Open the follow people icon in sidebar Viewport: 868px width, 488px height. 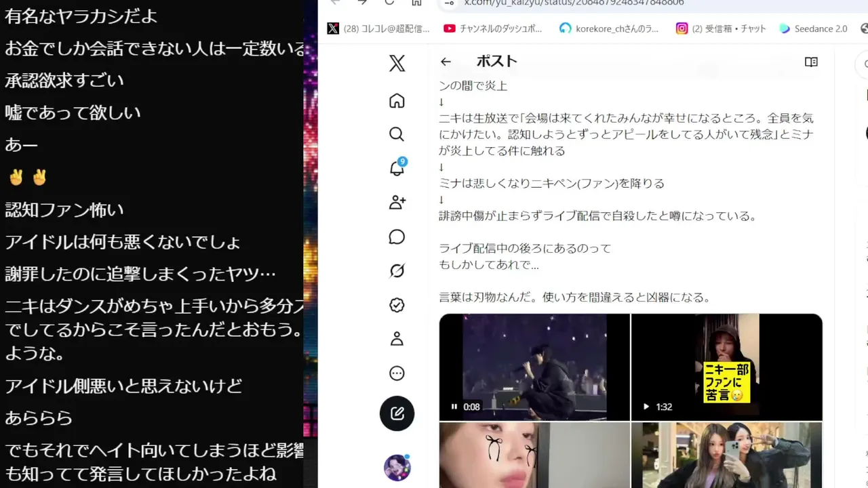[397, 203]
